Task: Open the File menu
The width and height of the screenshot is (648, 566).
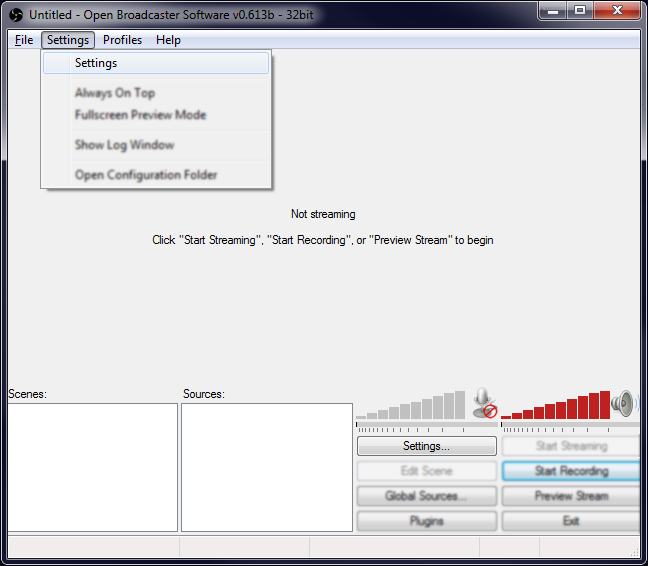Action: click(24, 40)
